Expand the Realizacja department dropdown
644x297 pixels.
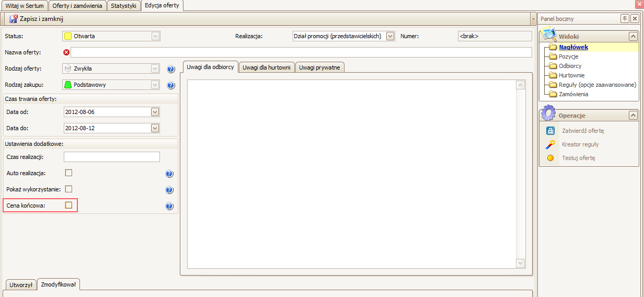(x=390, y=36)
